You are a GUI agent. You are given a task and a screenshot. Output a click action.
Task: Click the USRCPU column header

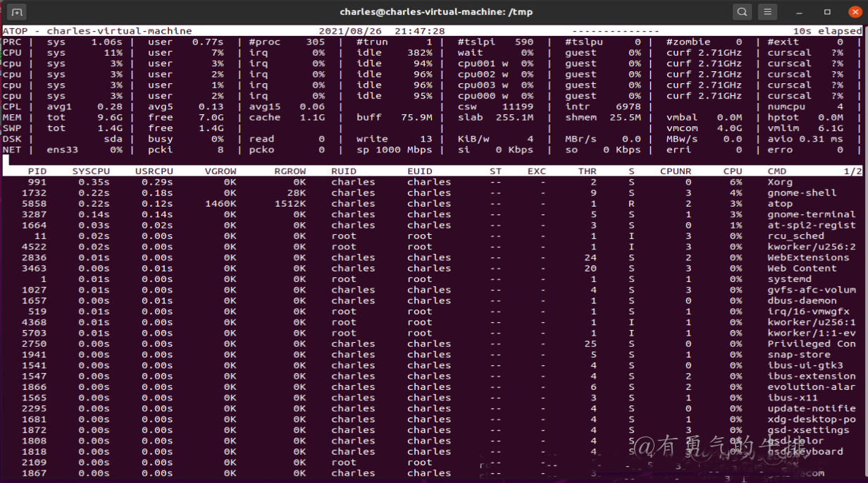154,171
